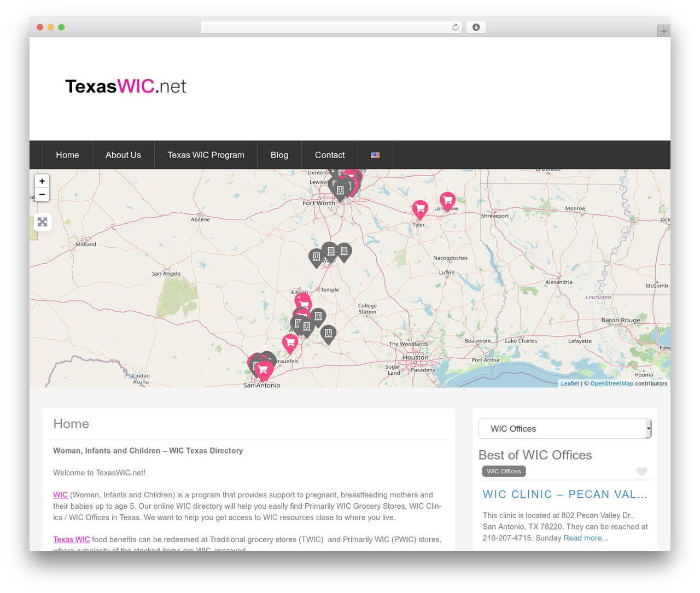The width and height of the screenshot is (700, 593).
Task: Follow the Texas WIC link
Action: 71,539
